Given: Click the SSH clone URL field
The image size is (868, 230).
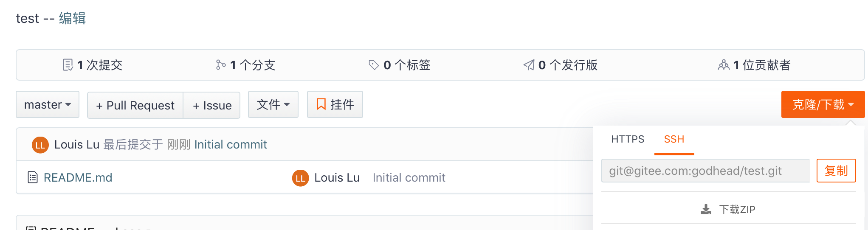Looking at the screenshot, I should tap(705, 171).
